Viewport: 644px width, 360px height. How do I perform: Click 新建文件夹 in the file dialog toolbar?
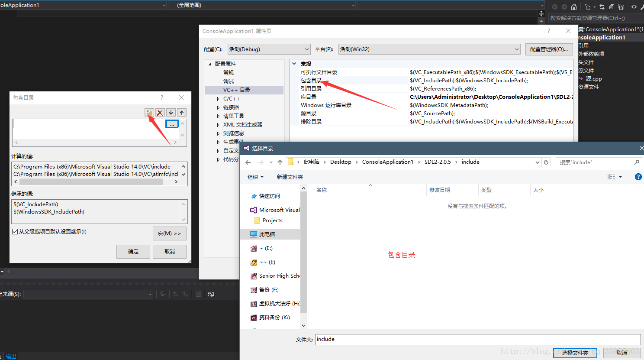(x=290, y=177)
